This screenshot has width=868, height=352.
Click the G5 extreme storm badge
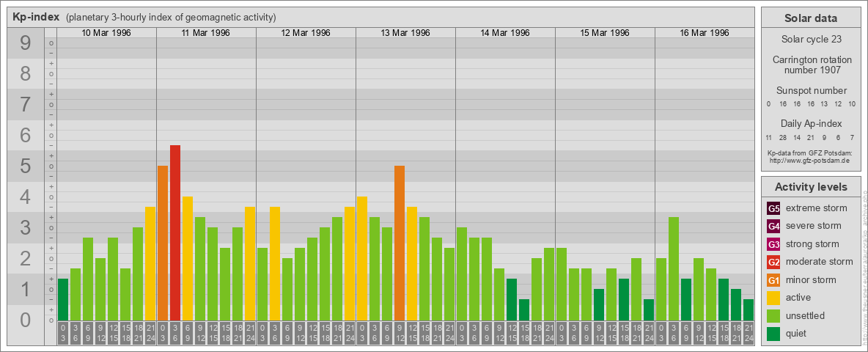point(773,208)
